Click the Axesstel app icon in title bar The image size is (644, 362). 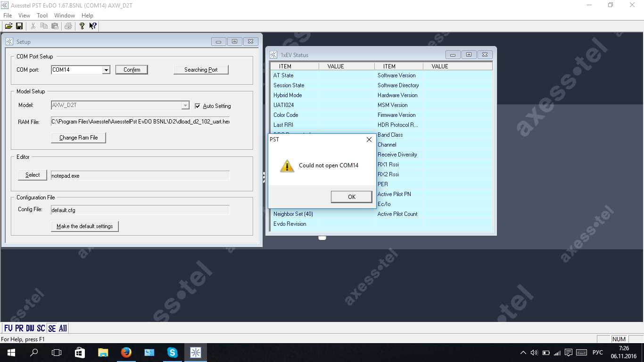(5, 5)
